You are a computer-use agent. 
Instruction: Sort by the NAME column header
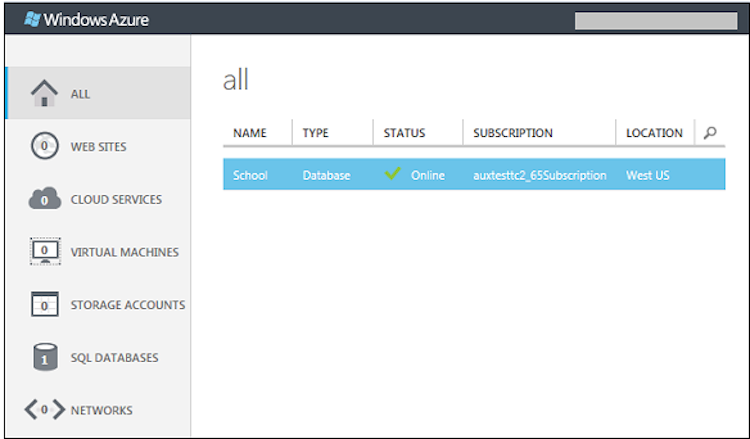(250, 133)
